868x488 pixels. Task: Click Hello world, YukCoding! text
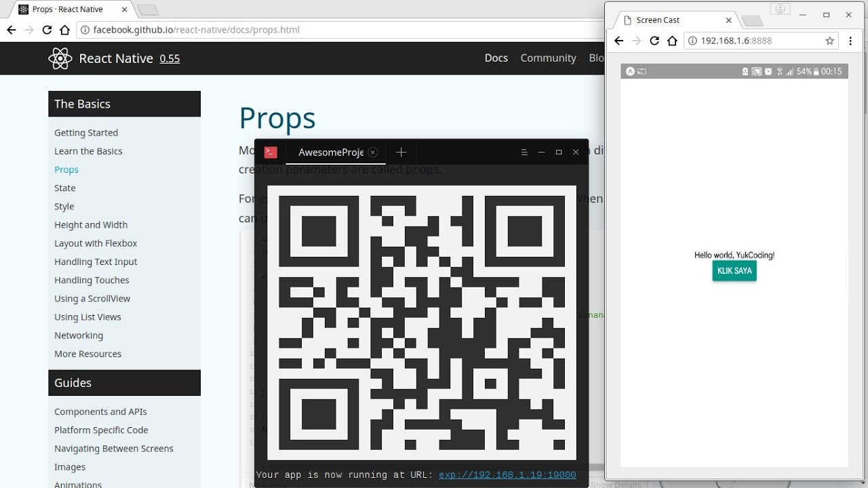click(734, 256)
